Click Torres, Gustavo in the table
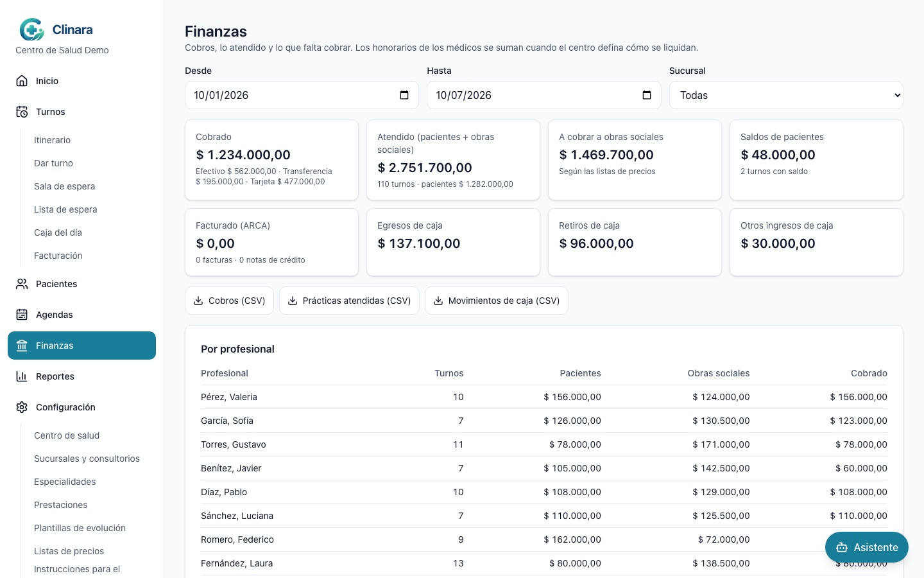924x578 pixels. [x=234, y=444]
